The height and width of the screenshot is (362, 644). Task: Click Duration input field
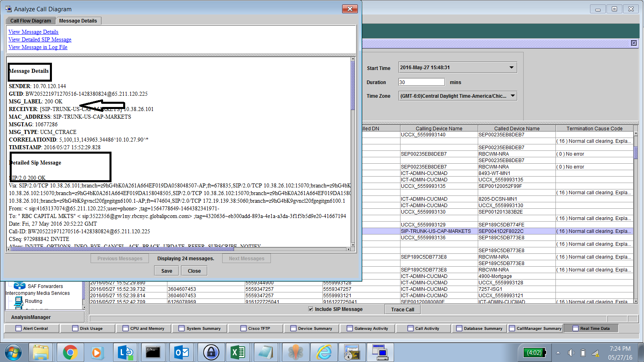click(421, 82)
